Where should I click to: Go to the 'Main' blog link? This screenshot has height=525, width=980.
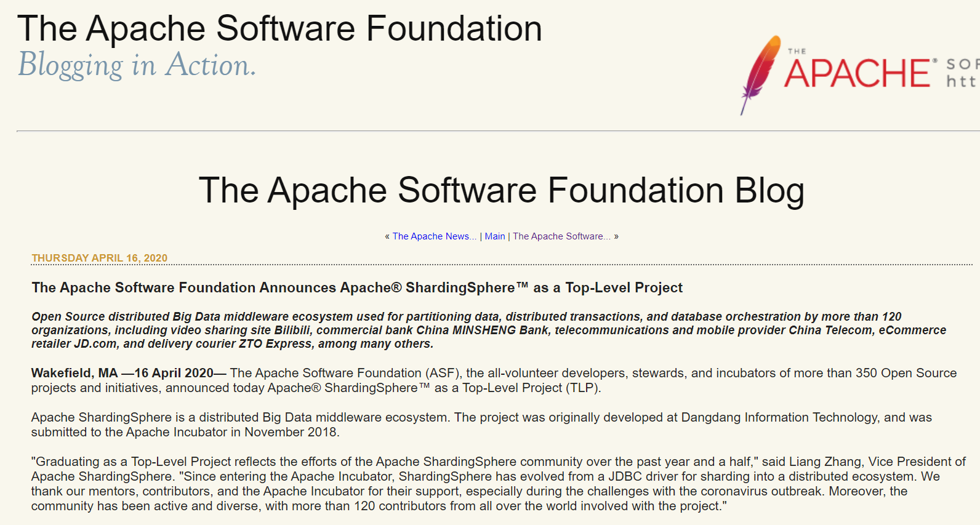495,236
